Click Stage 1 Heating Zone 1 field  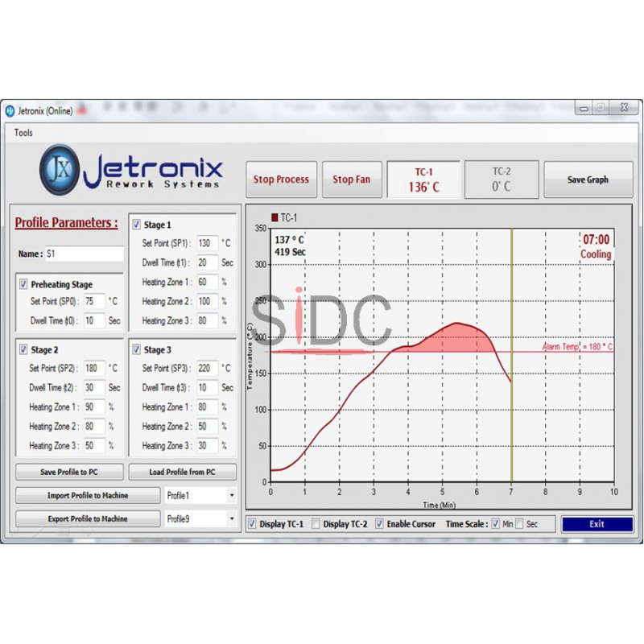tap(208, 283)
